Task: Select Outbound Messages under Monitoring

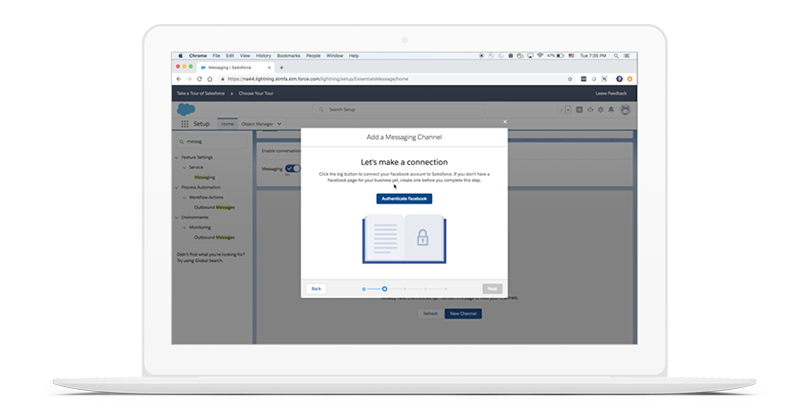Action: pyautogui.click(x=214, y=237)
